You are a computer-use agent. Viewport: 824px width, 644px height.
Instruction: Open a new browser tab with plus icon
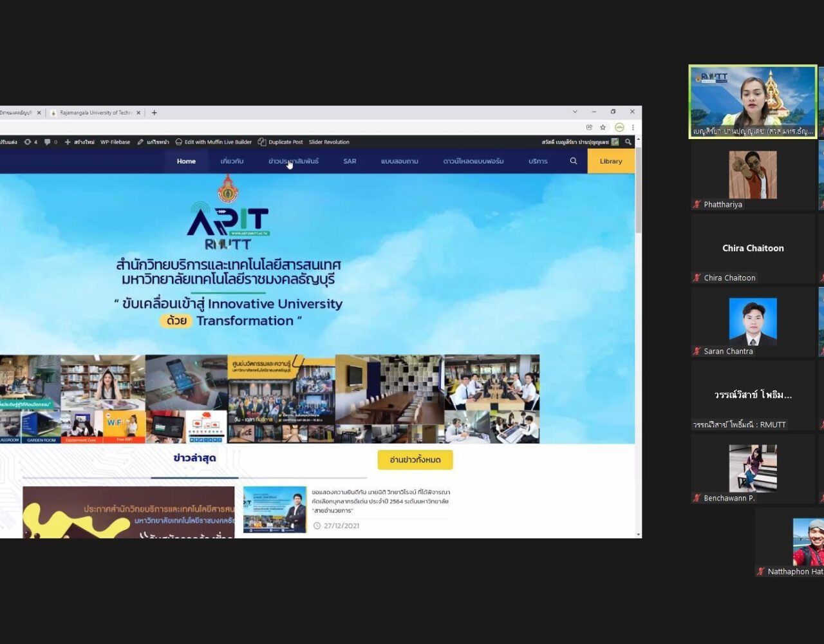pyautogui.click(x=154, y=113)
